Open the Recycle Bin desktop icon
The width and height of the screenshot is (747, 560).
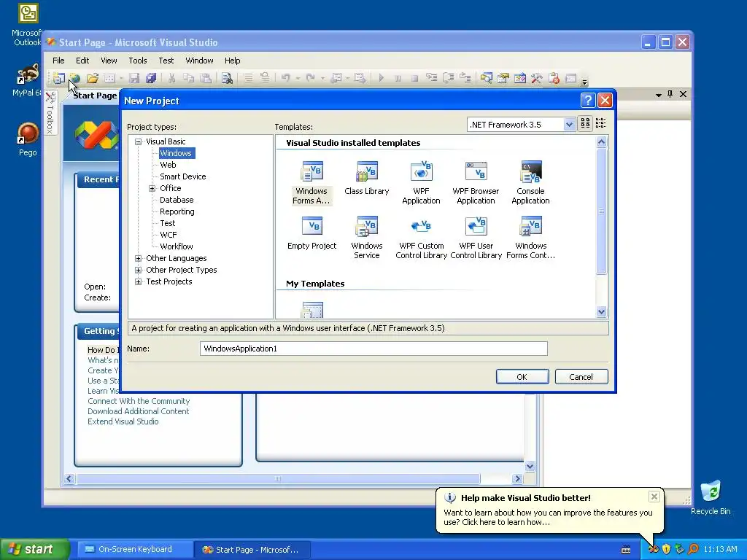[711, 497]
